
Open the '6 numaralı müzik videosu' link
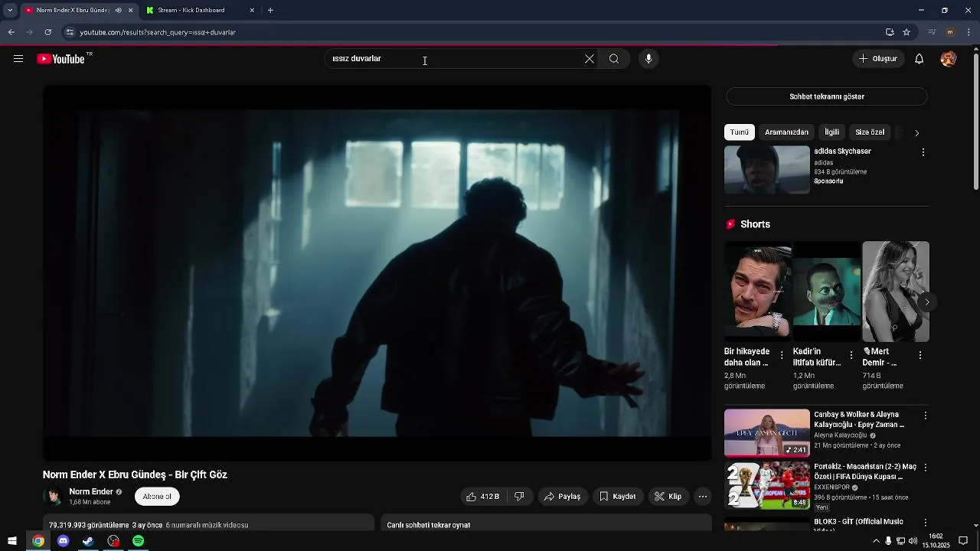pos(207,526)
